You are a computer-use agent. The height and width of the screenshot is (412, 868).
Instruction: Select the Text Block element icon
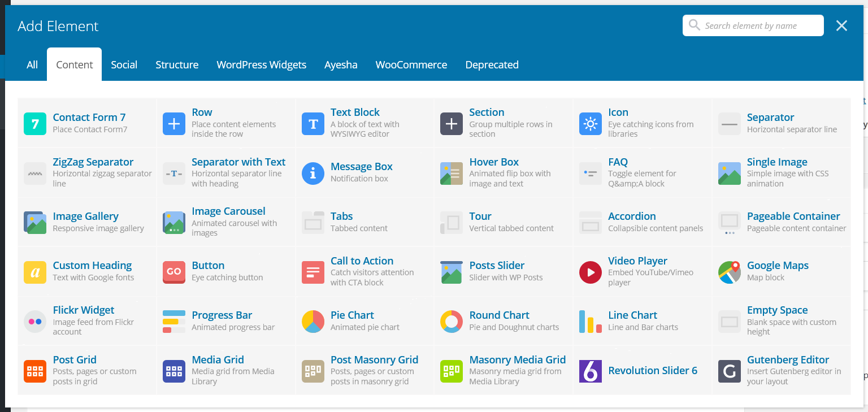click(313, 124)
